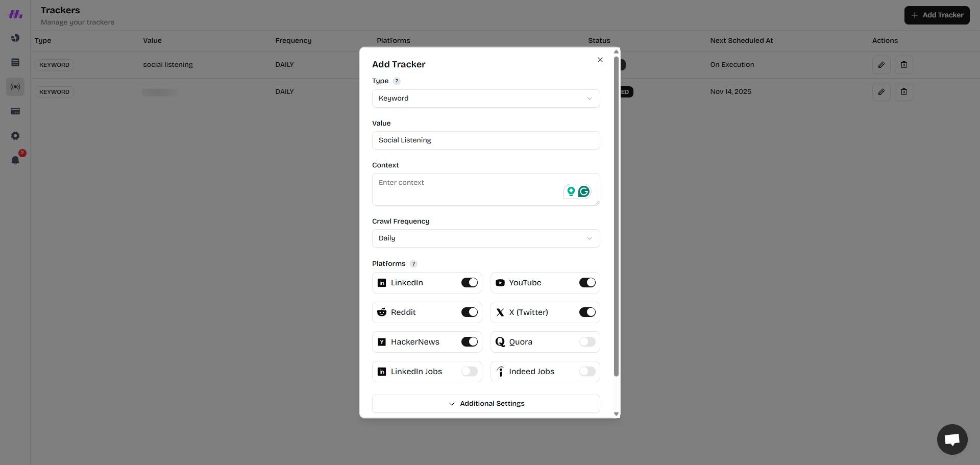Open notifications from the bell icon
Image resolution: width=980 pixels, height=465 pixels.
[x=15, y=160]
